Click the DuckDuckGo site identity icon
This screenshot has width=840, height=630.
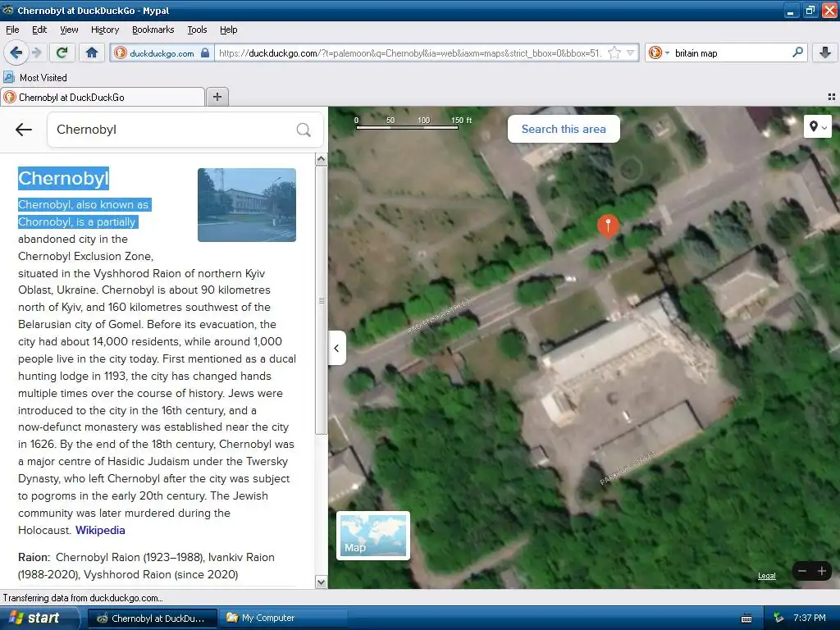(x=121, y=53)
